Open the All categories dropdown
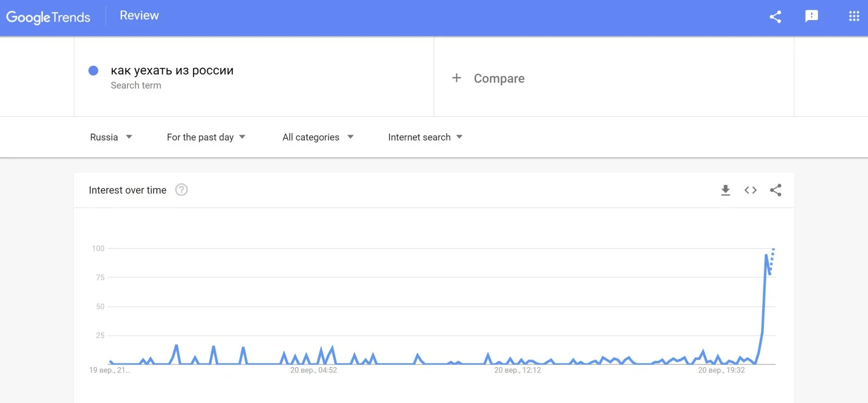The height and width of the screenshot is (403, 868). 317,137
